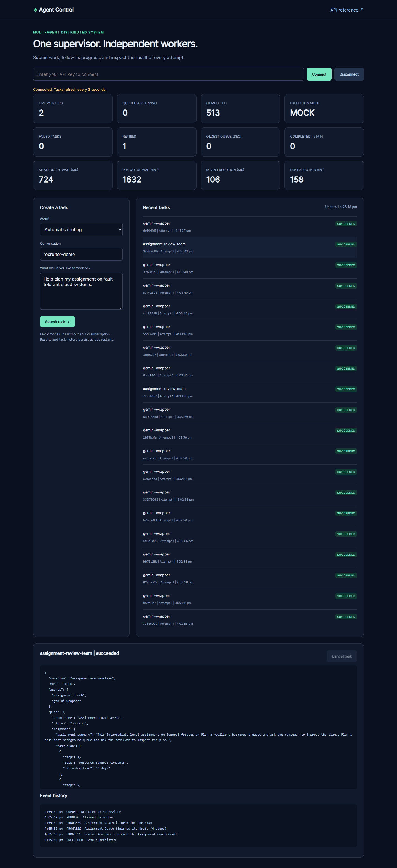The width and height of the screenshot is (397, 868).
Task: Select task 64e253da row
Action: 250,413
